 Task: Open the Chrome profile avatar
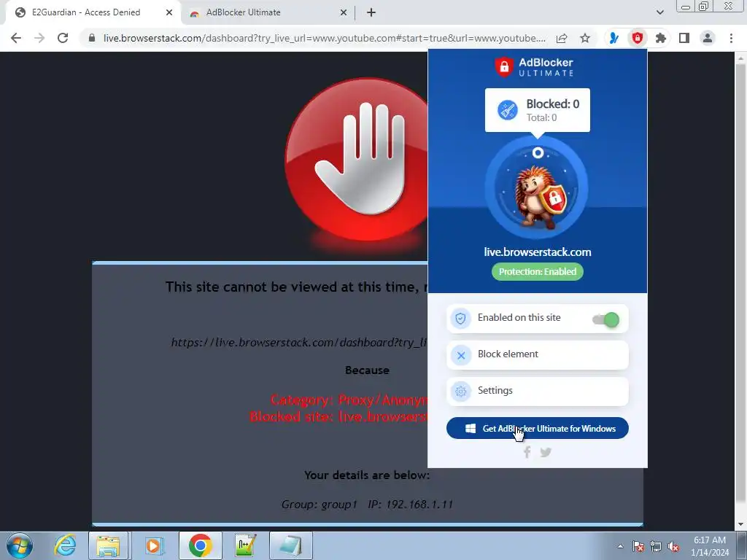pos(708,38)
